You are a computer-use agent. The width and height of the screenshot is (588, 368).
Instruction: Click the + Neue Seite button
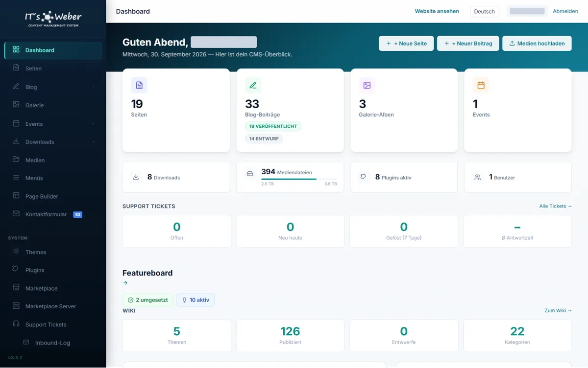[406, 43]
